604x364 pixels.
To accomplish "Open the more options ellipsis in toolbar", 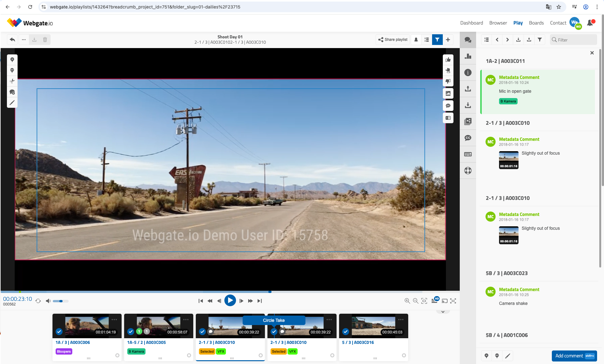I will 24,40.
